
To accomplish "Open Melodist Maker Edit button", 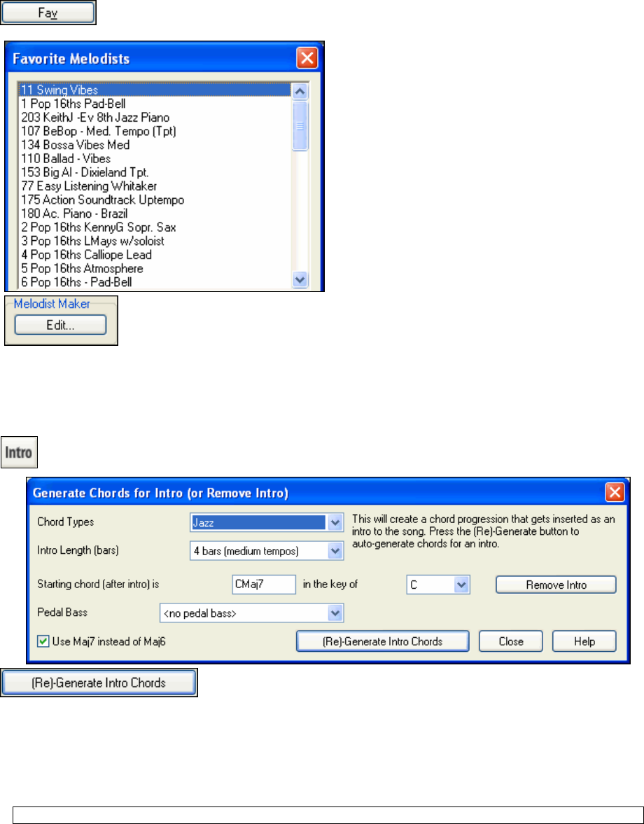I will pos(60,325).
